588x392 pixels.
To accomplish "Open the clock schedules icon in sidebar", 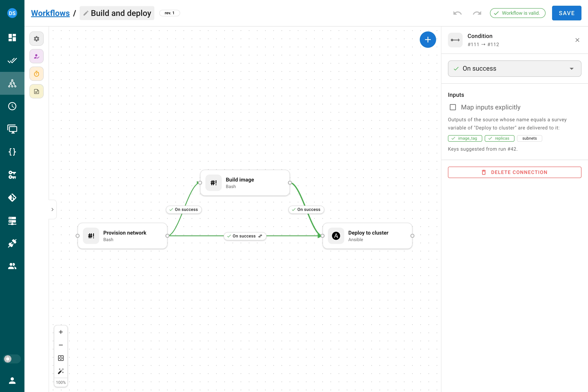I will (x=12, y=106).
